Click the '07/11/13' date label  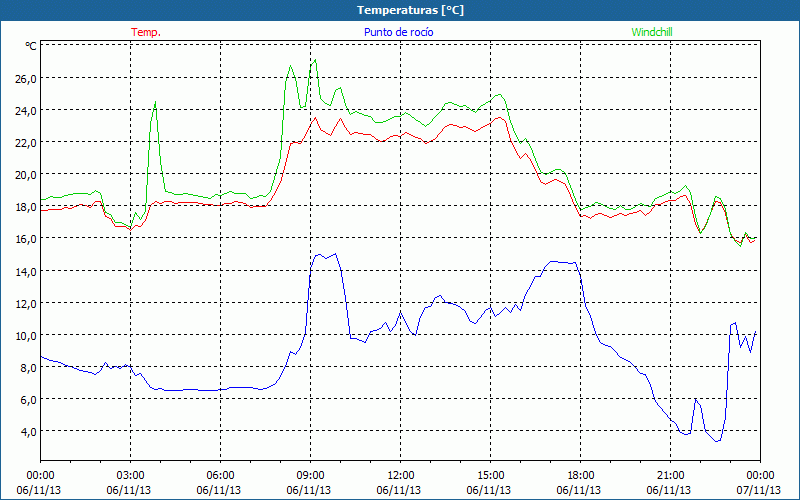pos(759,490)
